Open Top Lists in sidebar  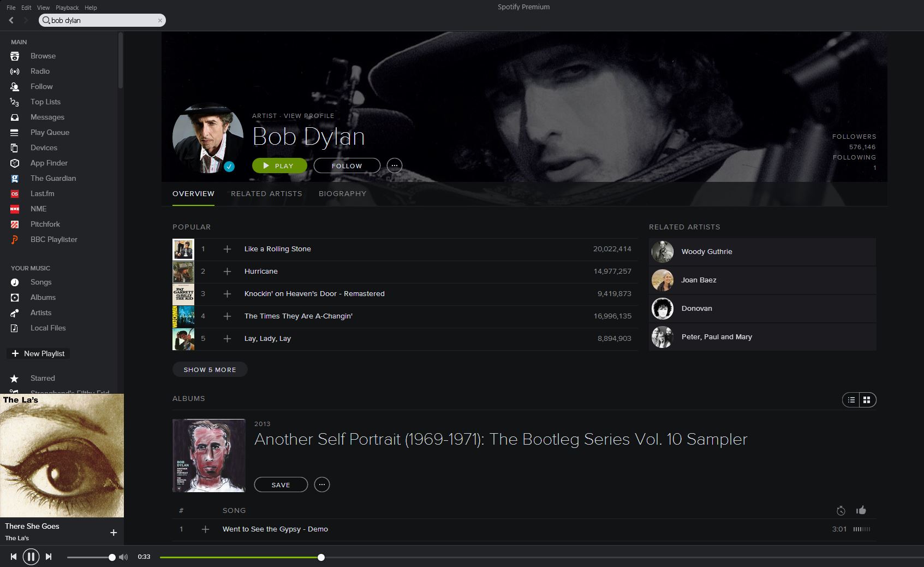(x=45, y=102)
